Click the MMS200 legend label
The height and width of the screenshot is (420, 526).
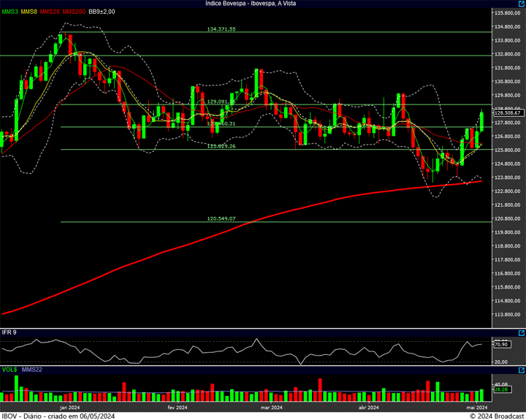click(x=74, y=12)
